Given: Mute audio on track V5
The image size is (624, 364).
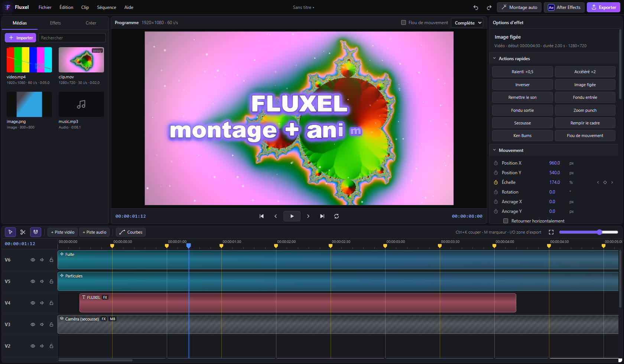Looking at the screenshot, I should [x=42, y=282].
